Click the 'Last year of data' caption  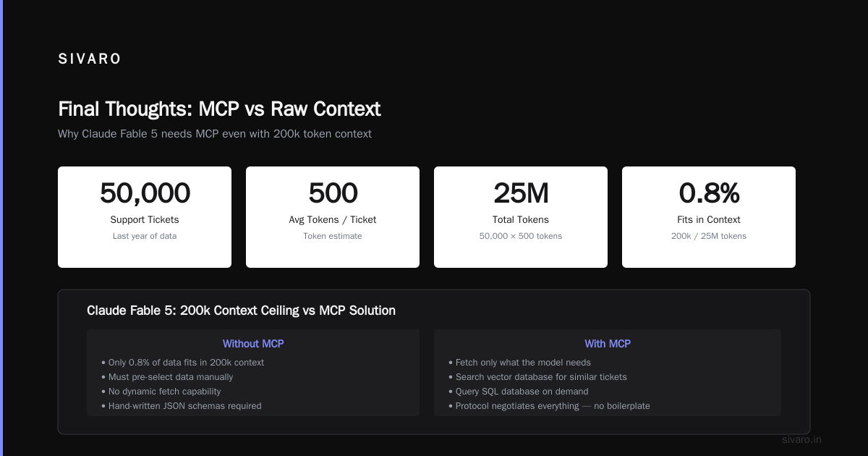(x=145, y=236)
